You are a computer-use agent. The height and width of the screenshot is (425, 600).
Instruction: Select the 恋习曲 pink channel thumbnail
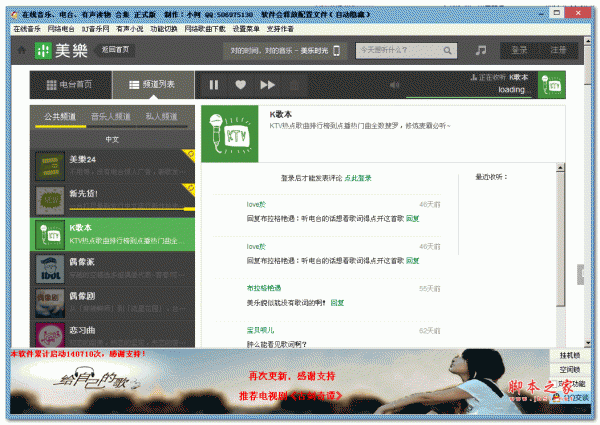click(x=50, y=335)
